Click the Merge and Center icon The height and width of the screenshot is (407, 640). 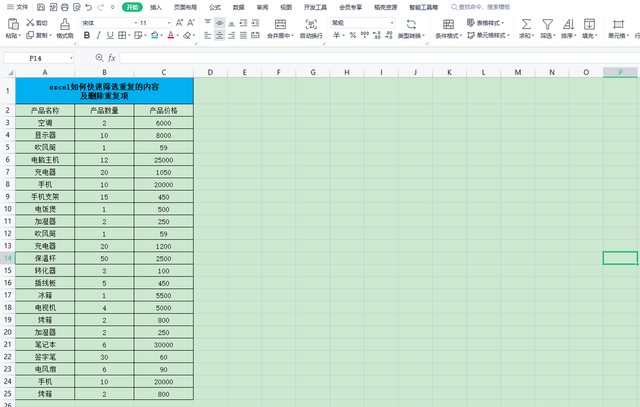point(280,24)
